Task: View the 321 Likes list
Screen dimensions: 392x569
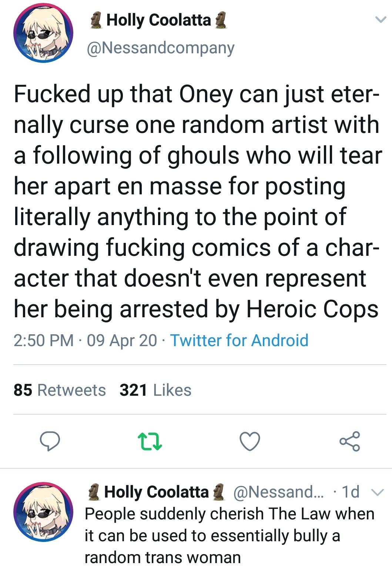Action: [x=155, y=390]
